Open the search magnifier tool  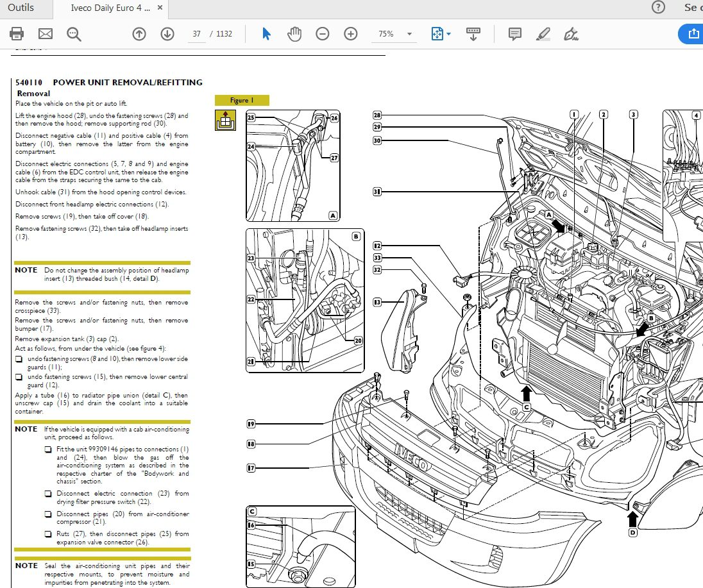pyautogui.click(x=74, y=34)
